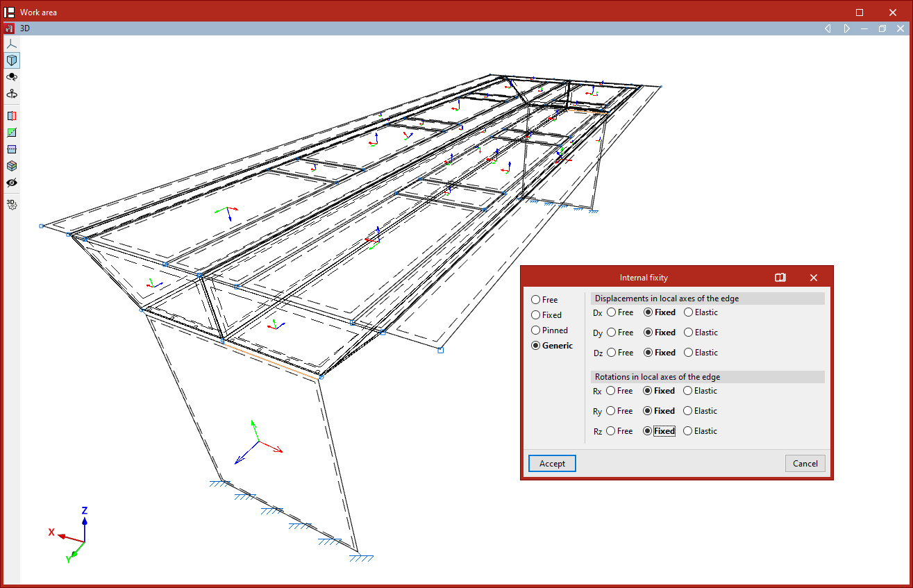Image resolution: width=913 pixels, height=588 pixels.
Task: Click the "Internal fixity" dialog title
Action: [644, 278]
